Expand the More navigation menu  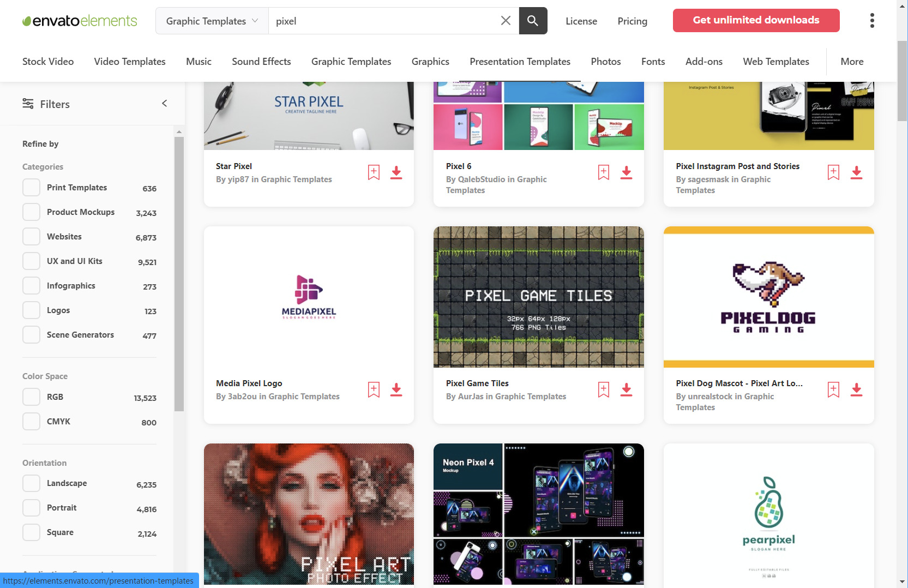coord(852,62)
